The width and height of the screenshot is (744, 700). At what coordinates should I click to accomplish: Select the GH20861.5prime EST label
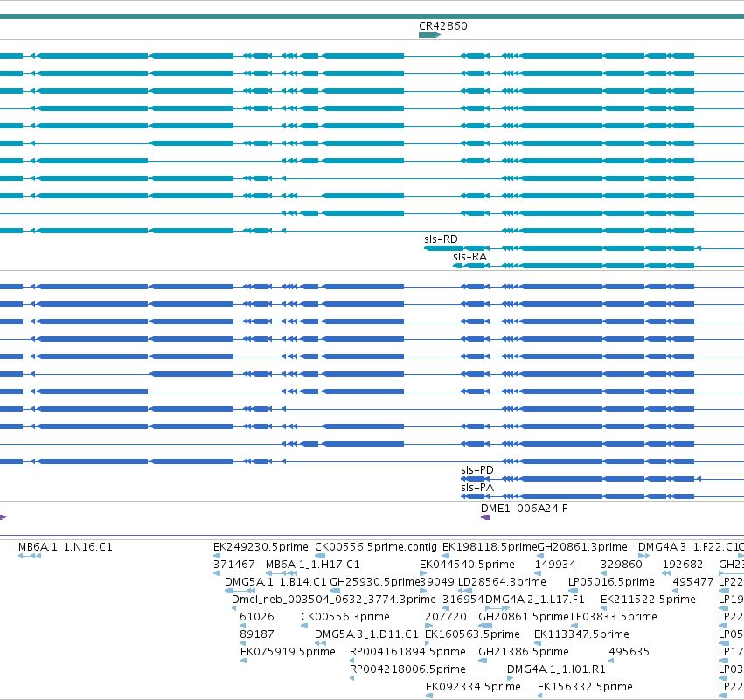[x=524, y=617]
